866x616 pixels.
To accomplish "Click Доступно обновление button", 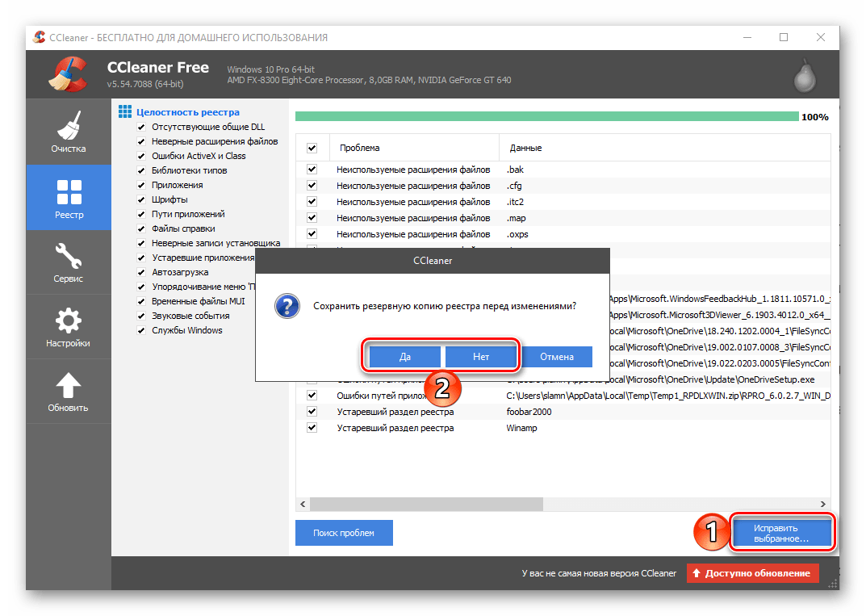I will tap(753, 573).
